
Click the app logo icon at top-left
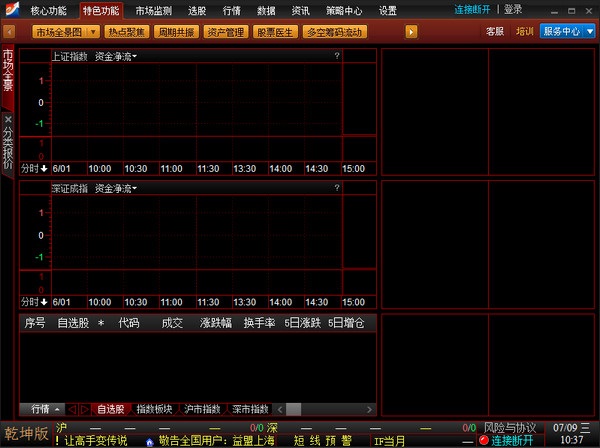click(x=12, y=10)
